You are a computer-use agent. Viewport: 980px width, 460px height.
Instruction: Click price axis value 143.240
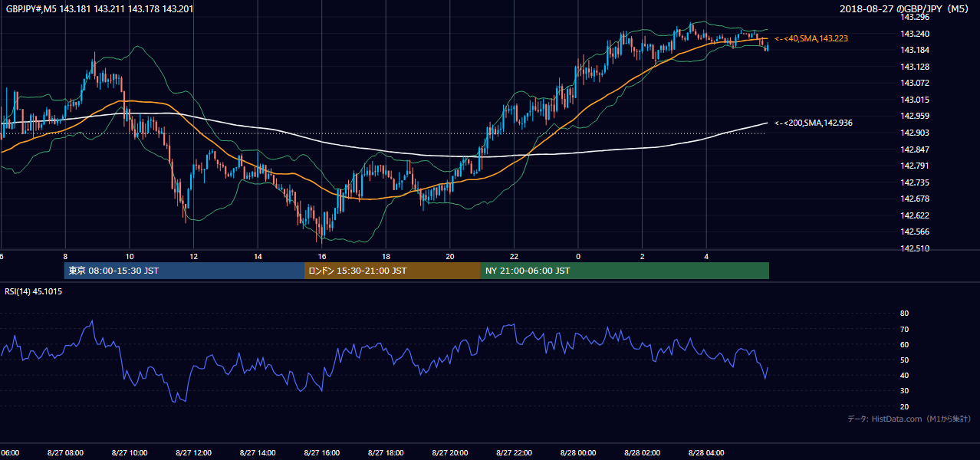point(914,34)
